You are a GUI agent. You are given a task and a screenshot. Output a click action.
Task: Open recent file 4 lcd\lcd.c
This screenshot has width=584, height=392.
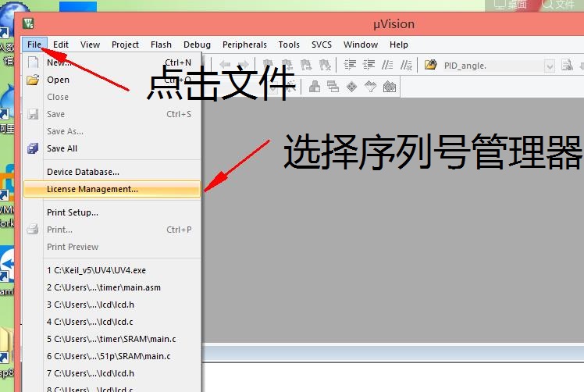coord(112,322)
